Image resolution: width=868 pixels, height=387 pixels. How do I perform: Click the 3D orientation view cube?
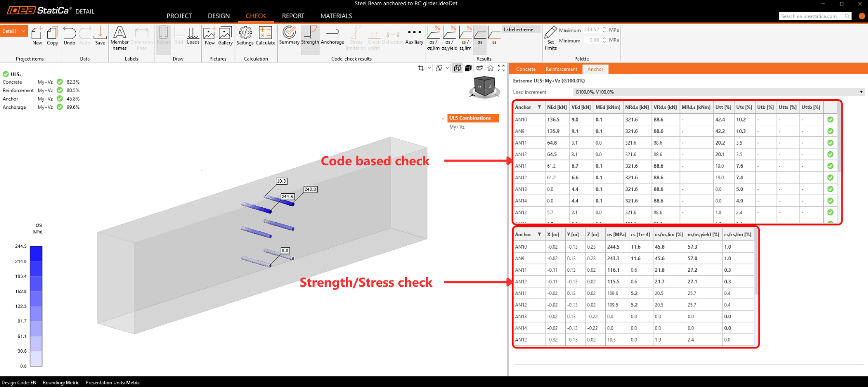click(484, 87)
